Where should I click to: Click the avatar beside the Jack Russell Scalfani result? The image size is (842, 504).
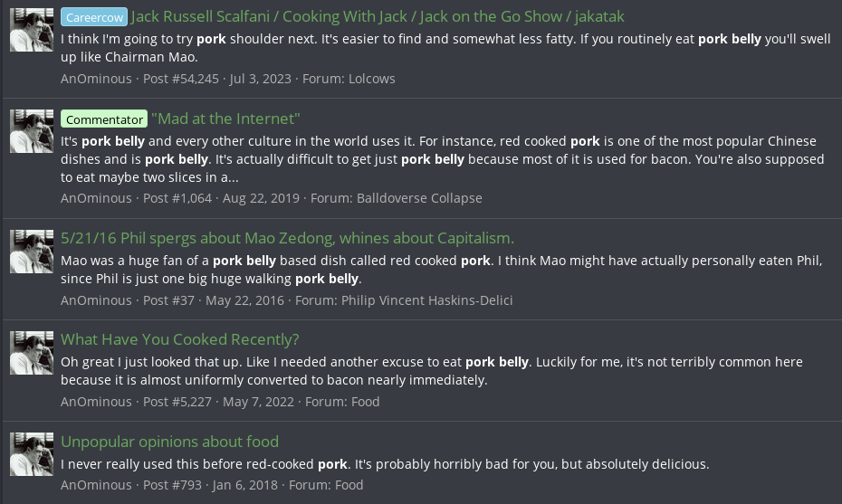(x=32, y=30)
